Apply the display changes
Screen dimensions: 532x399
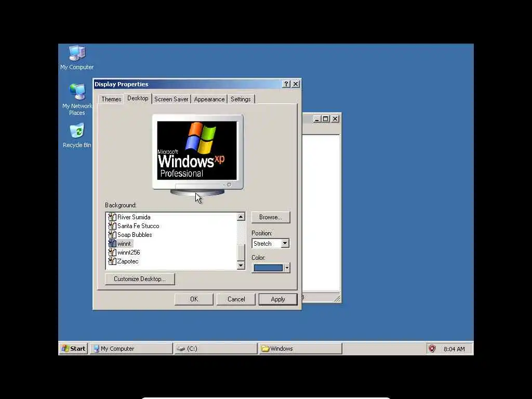(278, 299)
